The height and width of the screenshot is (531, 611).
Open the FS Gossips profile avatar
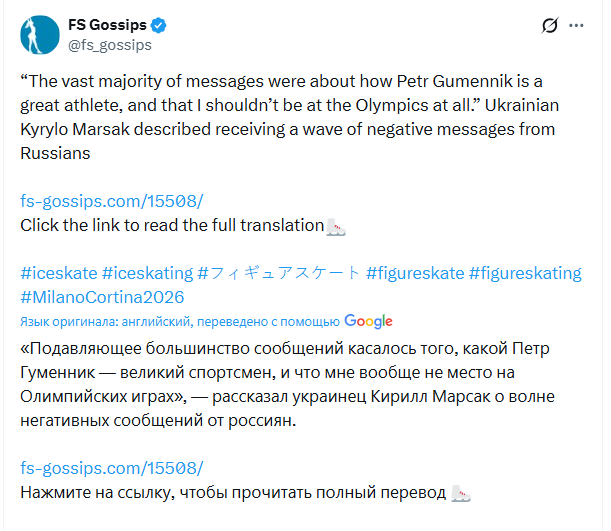[39, 34]
